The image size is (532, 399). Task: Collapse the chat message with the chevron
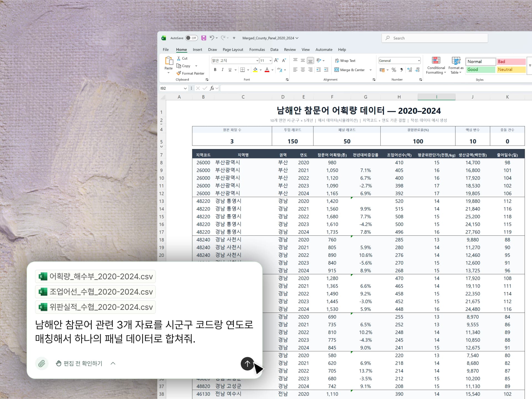[113, 363]
